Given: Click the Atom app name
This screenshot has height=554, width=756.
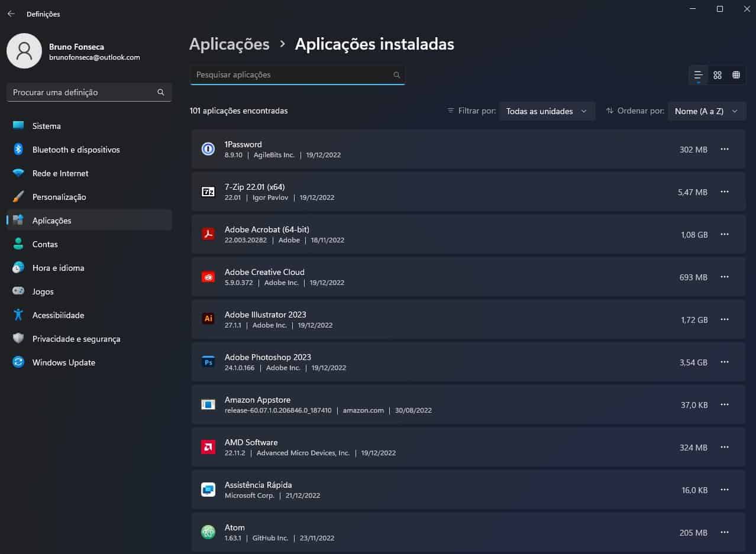Looking at the screenshot, I should (235, 527).
